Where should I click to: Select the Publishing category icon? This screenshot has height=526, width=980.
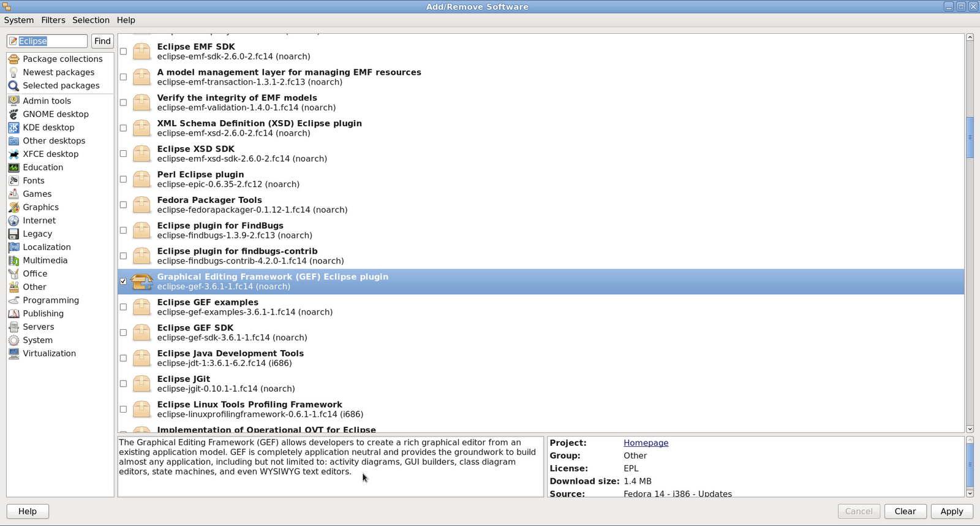pos(13,313)
